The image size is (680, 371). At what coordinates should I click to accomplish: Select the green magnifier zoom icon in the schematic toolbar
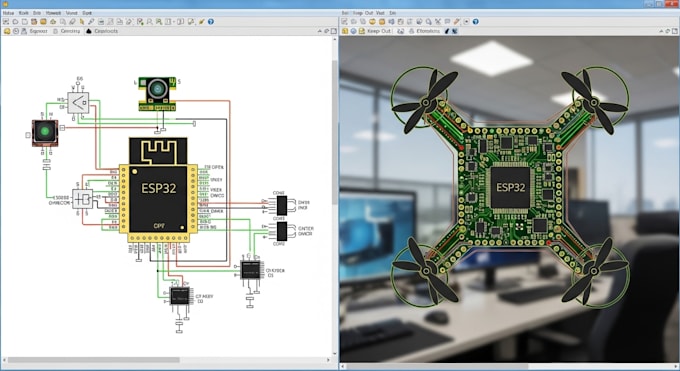[159, 22]
